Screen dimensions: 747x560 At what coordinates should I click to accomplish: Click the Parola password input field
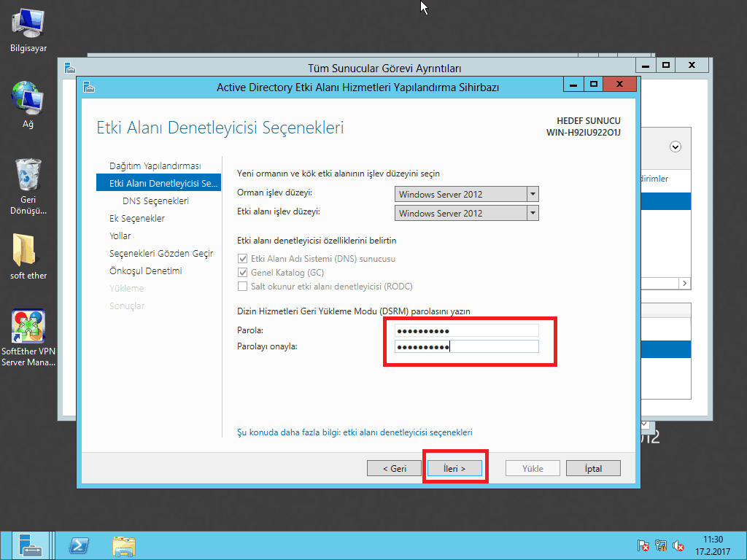[466, 330]
